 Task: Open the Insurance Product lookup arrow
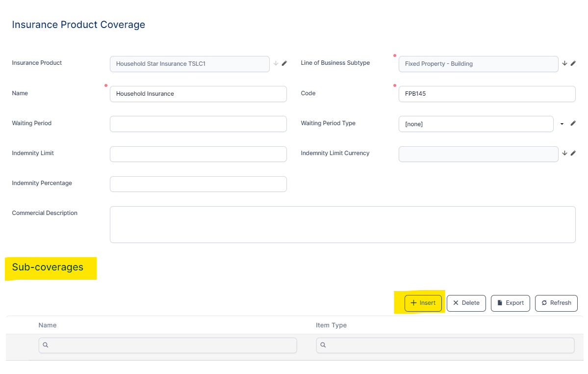pos(276,63)
